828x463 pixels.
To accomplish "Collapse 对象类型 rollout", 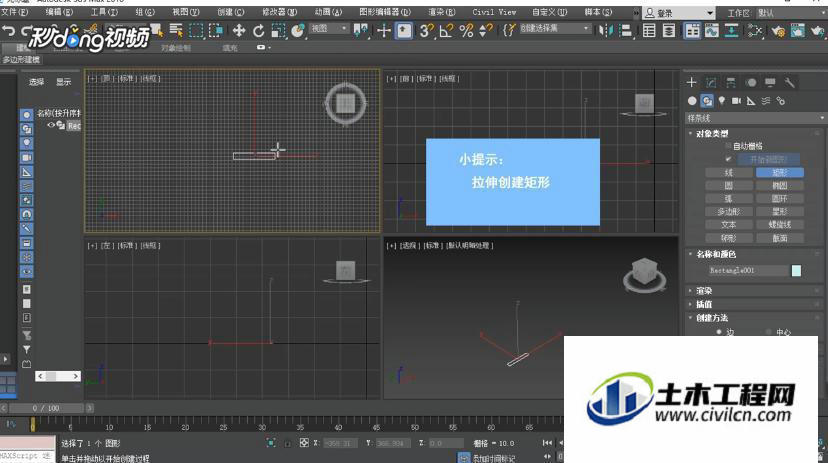I will point(712,134).
